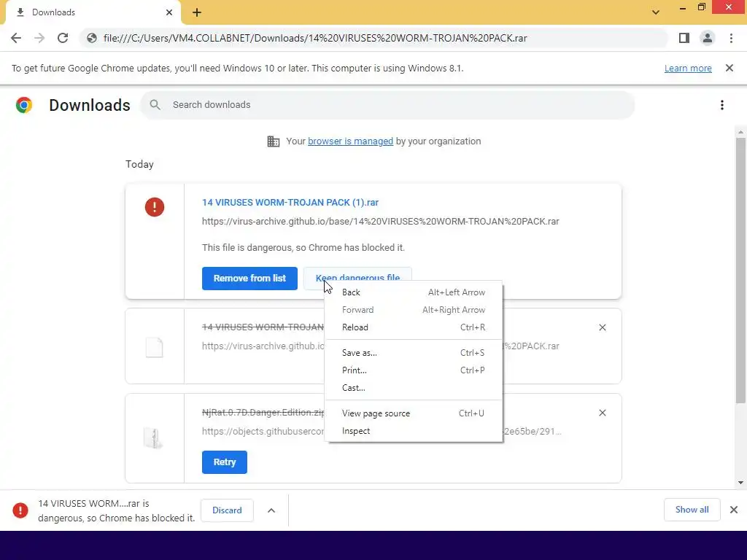Image resolution: width=747 pixels, height=560 pixels.
Task: Click Keep dangerous file button
Action: [357, 274]
